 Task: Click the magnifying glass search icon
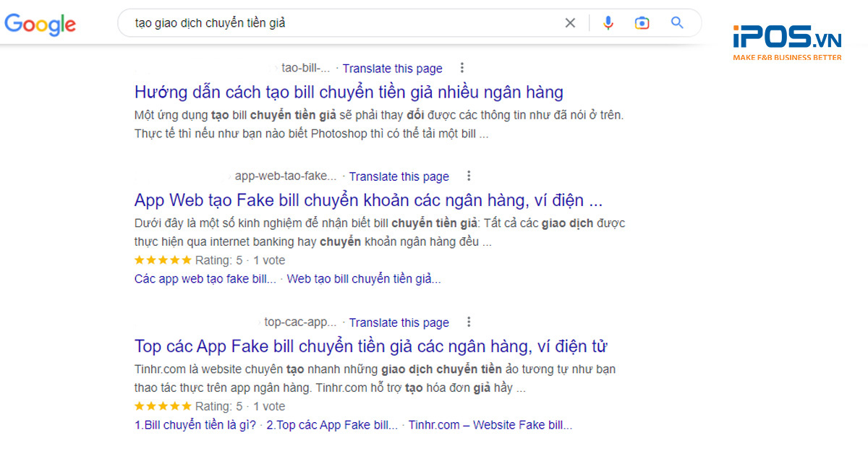click(677, 23)
